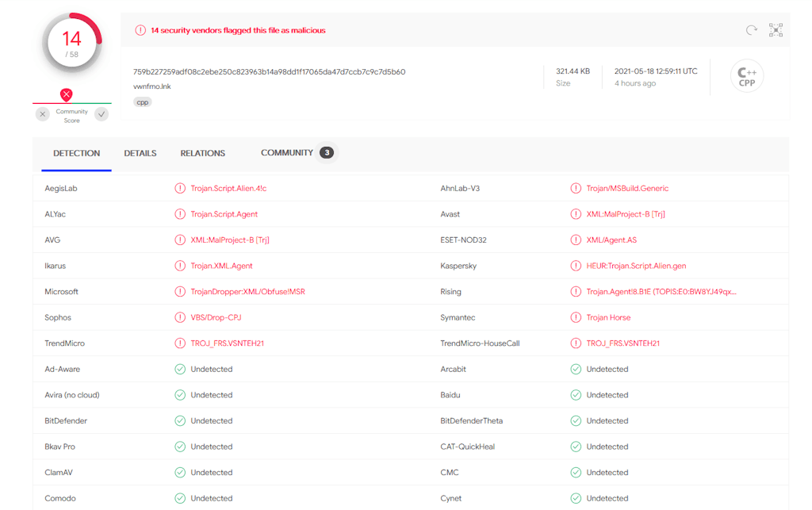Viewport: 812px width, 510px height.
Task: Open the similarity graph icon
Action: click(x=776, y=30)
